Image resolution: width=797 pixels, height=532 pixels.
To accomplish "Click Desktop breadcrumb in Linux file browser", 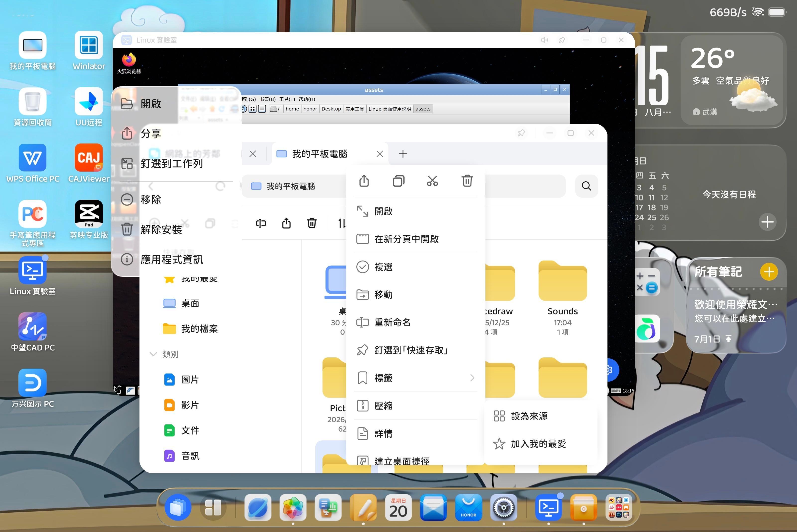I will click(x=331, y=109).
